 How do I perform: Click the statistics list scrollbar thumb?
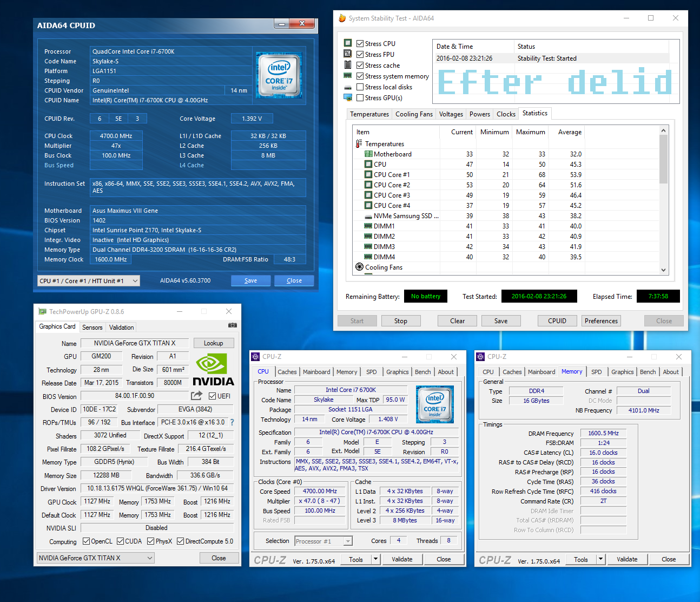tap(663, 159)
